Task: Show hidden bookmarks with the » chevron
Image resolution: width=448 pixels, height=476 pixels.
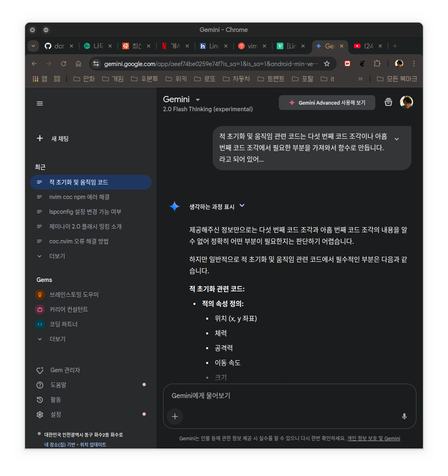Action: coord(360,79)
